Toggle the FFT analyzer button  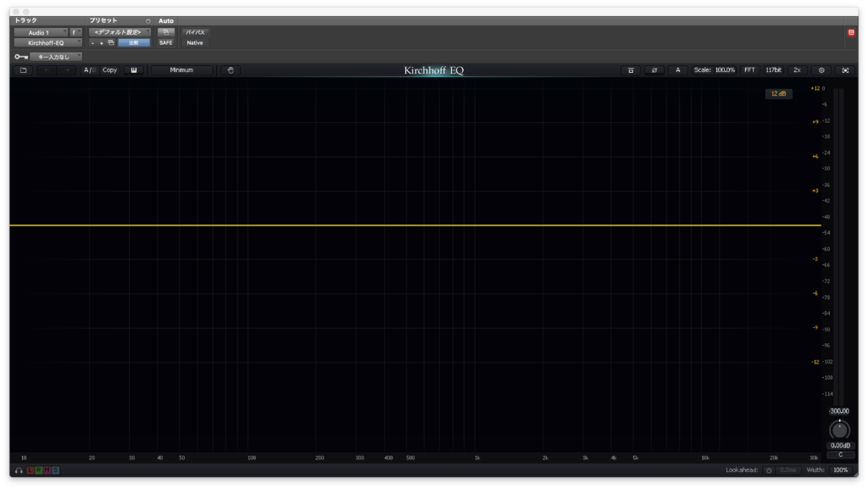(x=749, y=70)
